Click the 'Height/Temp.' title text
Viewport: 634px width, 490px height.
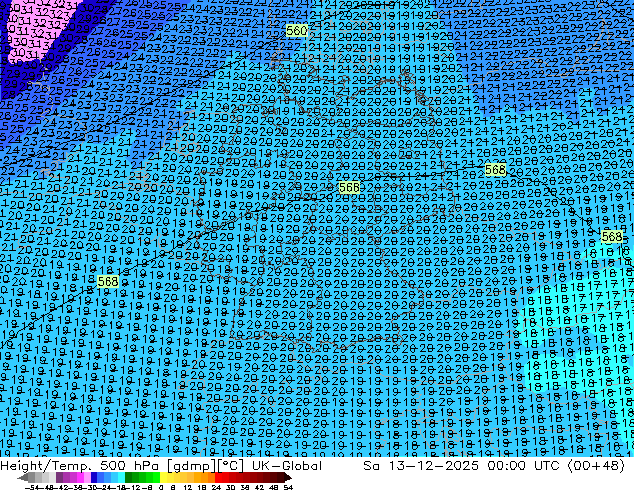pyautogui.click(x=48, y=465)
